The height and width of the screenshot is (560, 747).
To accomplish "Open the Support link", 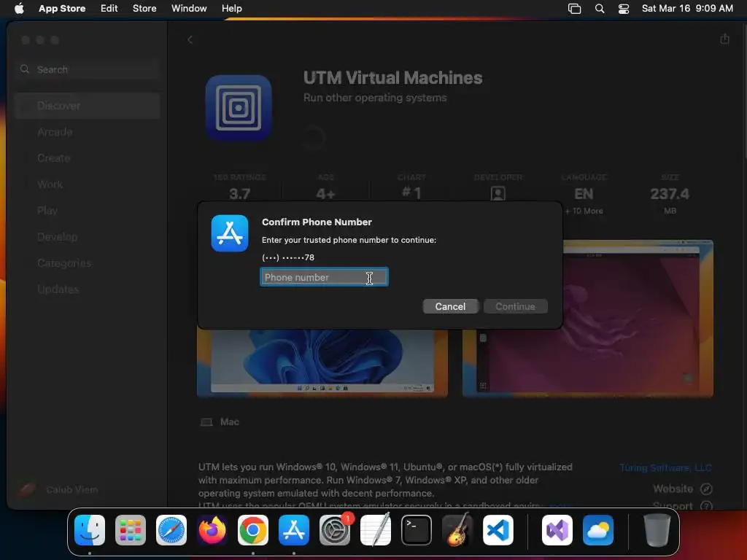I will point(682,506).
